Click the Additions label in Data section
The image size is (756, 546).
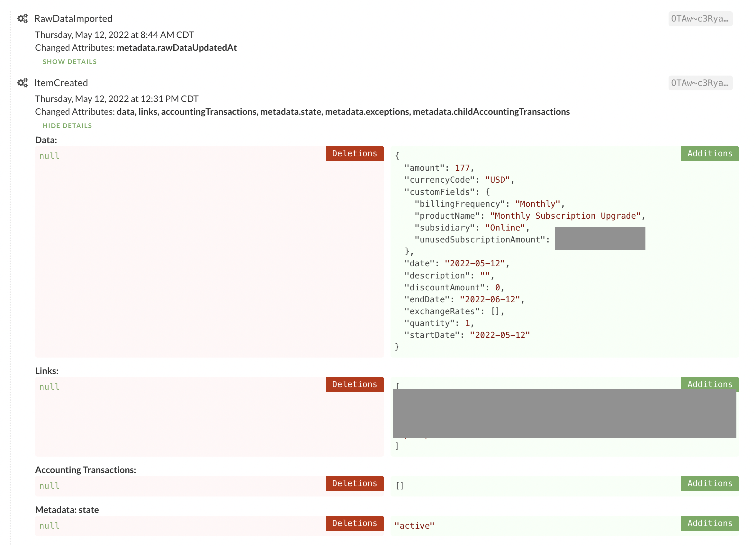pyautogui.click(x=709, y=153)
